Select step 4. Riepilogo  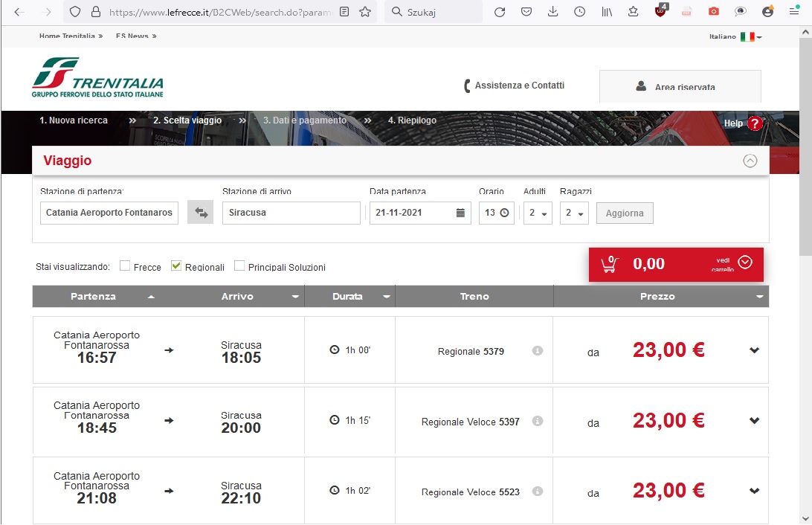pyautogui.click(x=412, y=120)
